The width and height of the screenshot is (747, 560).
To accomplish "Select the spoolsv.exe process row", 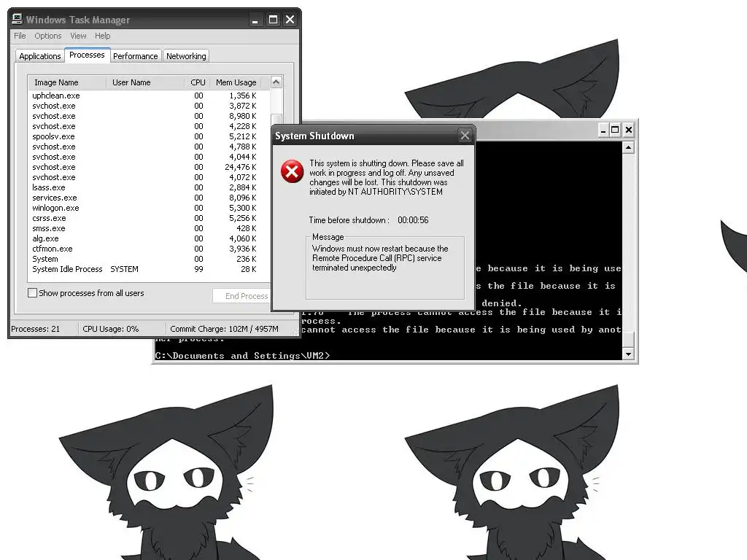I will 144,136.
